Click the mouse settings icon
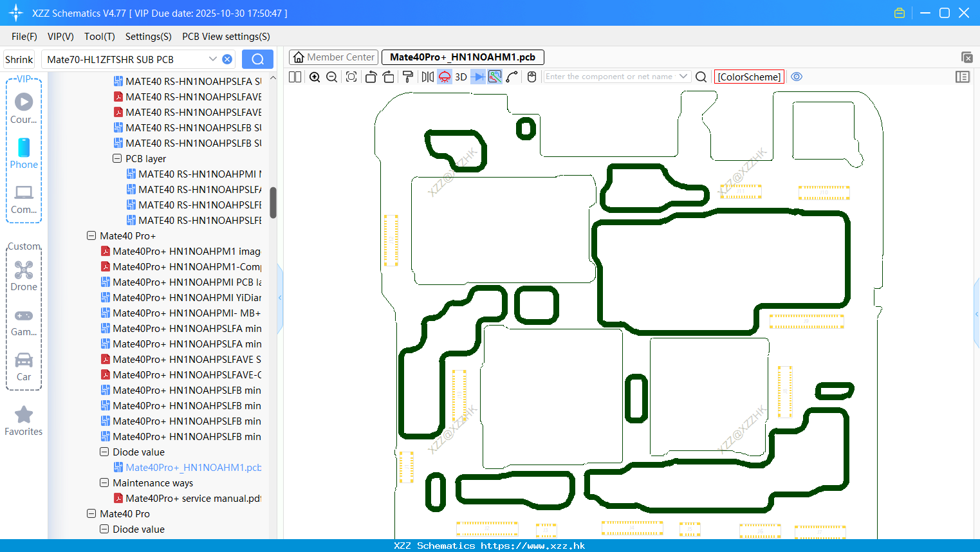Image resolution: width=980 pixels, height=552 pixels. [x=532, y=77]
